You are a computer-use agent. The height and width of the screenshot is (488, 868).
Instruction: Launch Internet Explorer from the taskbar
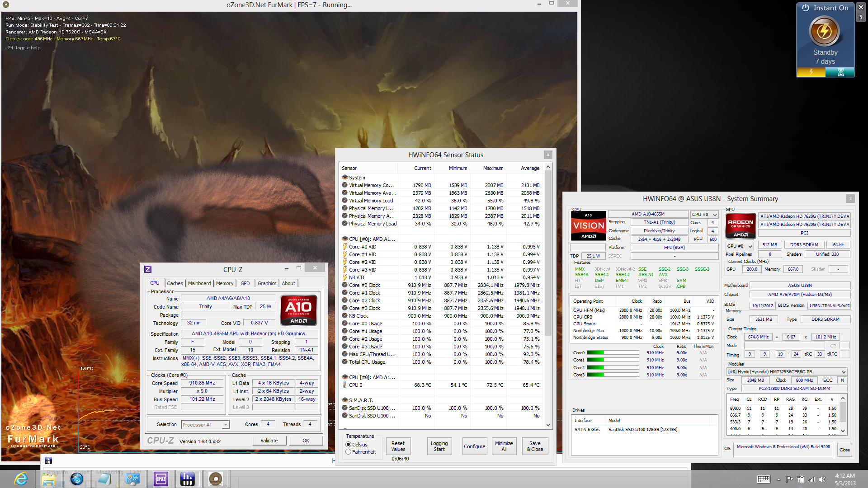pyautogui.click(x=21, y=479)
